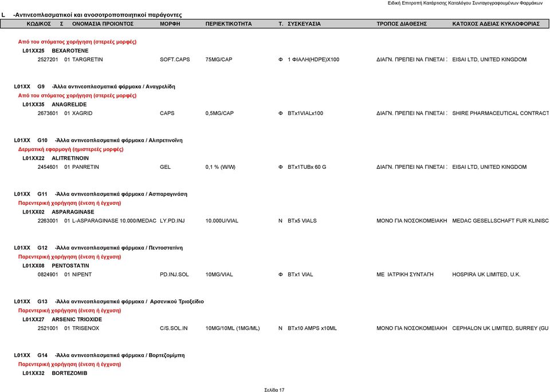Click the ΣΥΣΚΕΥΑΣΙΑ column header
This screenshot has height=392, width=550.
click(304, 24)
